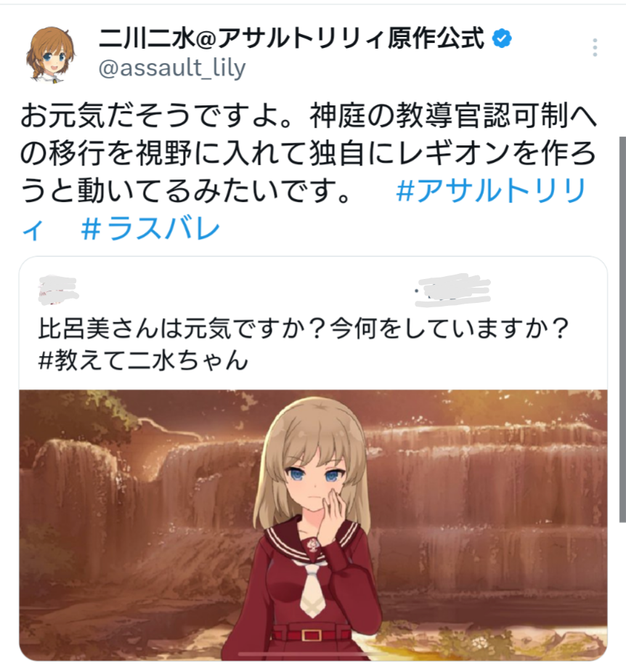Click the blurred timestamp in the quoted tweet
This screenshot has height=672, width=626.
(453, 291)
